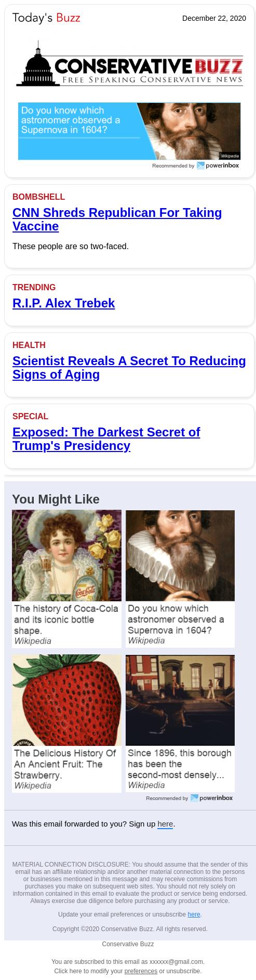Open the history of Coca-Cola article text
This screenshot has width=256, height=980.
66,619
